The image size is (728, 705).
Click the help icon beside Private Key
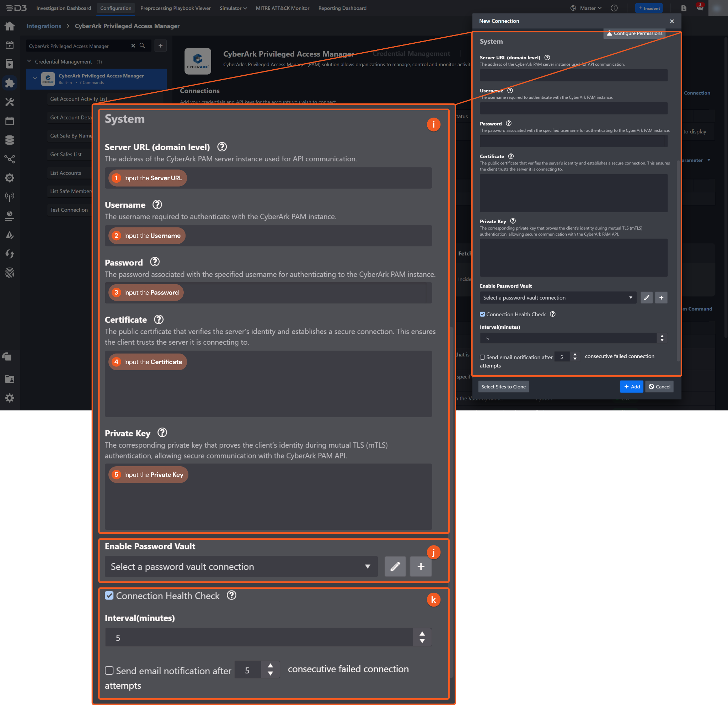(x=513, y=221)
